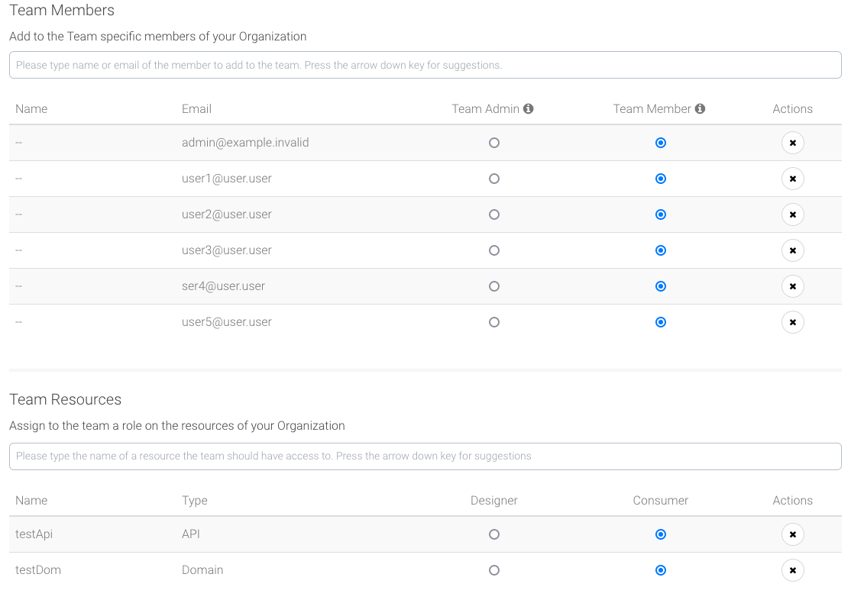The height and width of the screenshot is (616, 851).
Task: Make admin@example.invalid a Team Admin
Action: tap(494, 143)
